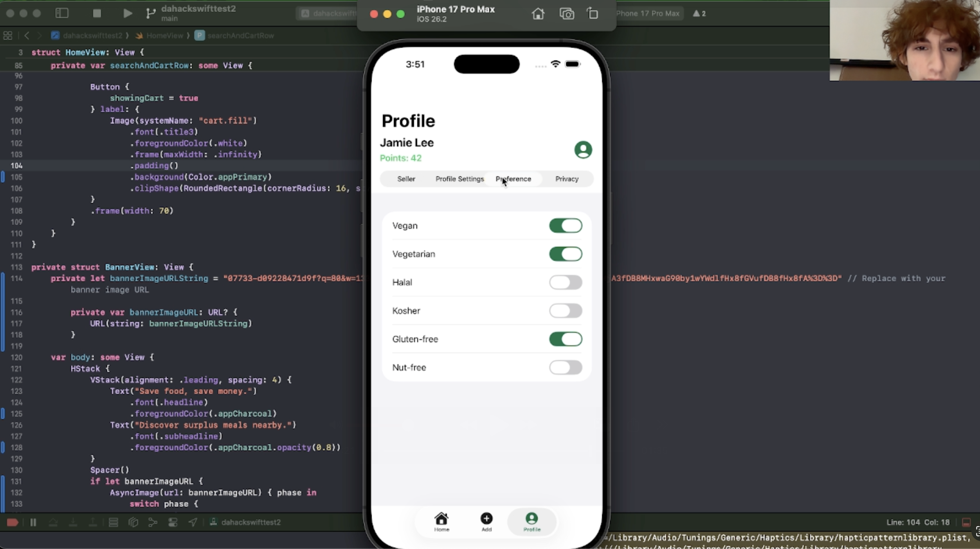Go to the Home tab in app
The height and width of the screenshot is (549, 980).
(x=441, y=522)
